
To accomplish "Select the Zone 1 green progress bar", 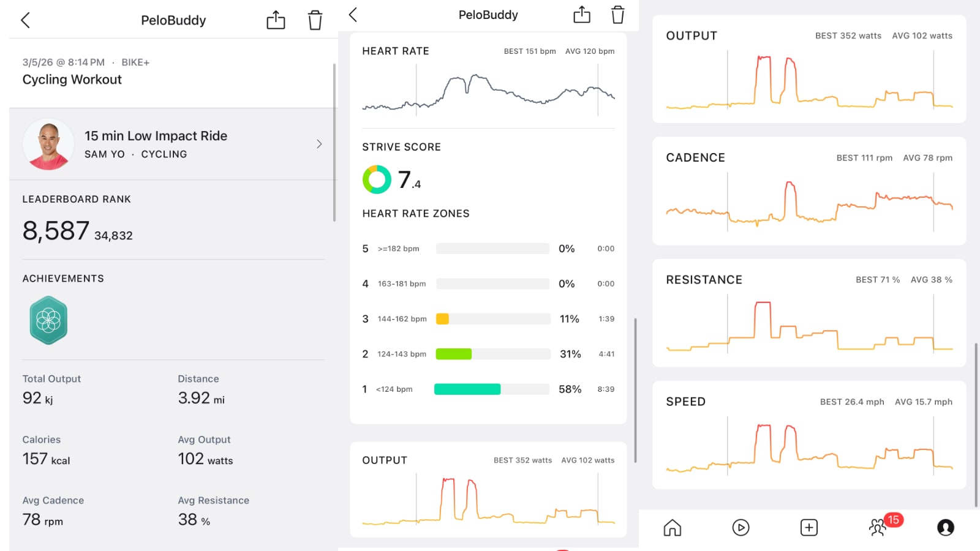I will 467,389.
